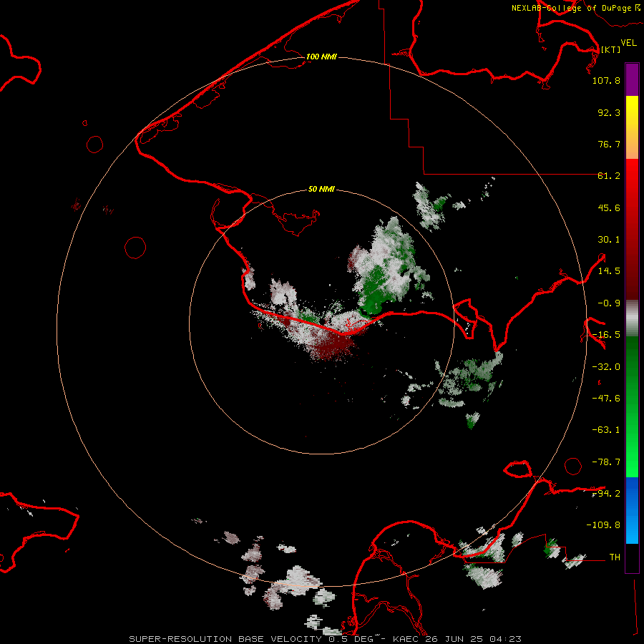
Task: Click the red segment of the velocity color bar
Action: (632, 229)
